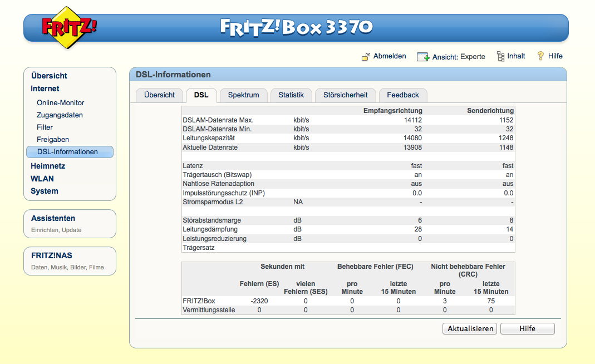Click the Hilfe question mark icon
Screen dimensions: 595x364
(x=541, y=56)
